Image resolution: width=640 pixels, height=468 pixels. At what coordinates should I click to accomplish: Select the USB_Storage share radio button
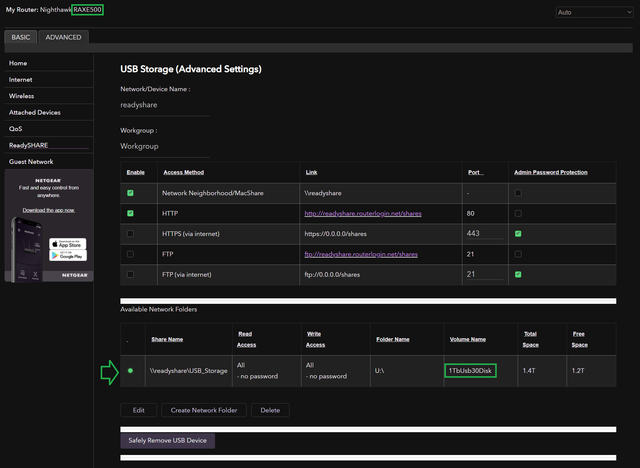[x=130, y=370]
